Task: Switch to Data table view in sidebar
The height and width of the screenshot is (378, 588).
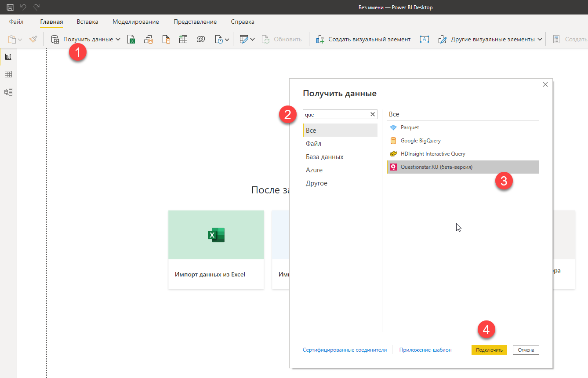Action: click(x=8, y=74)
